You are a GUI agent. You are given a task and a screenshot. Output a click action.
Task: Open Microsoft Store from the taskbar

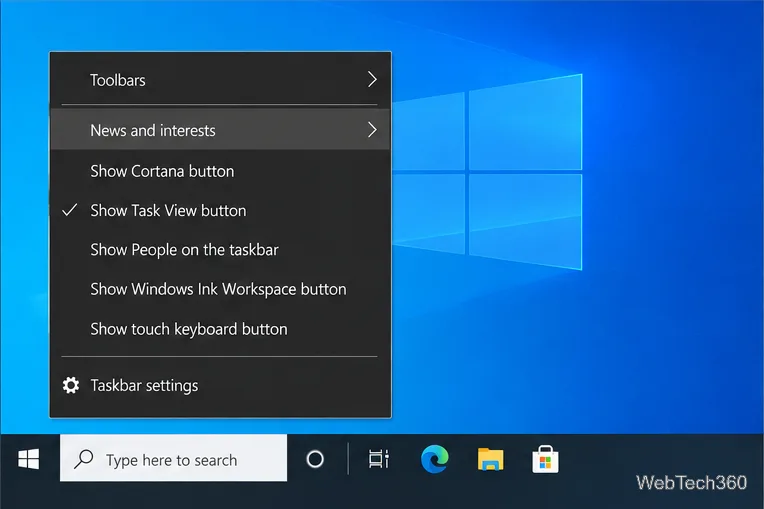pyautogui.click(x=545, y=459)
